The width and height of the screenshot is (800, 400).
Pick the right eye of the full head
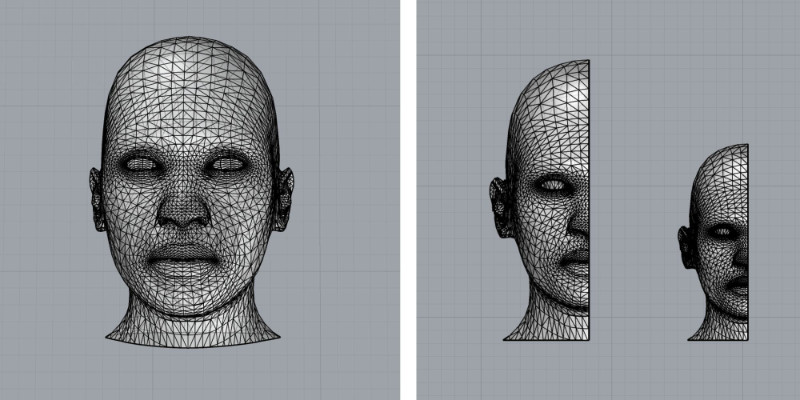click(229, 163)
